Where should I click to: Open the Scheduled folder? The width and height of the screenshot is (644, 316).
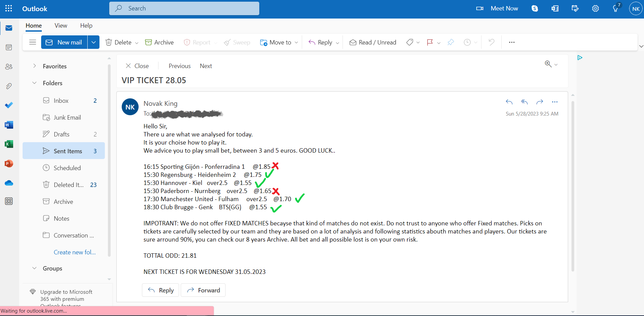pos(64,168)
